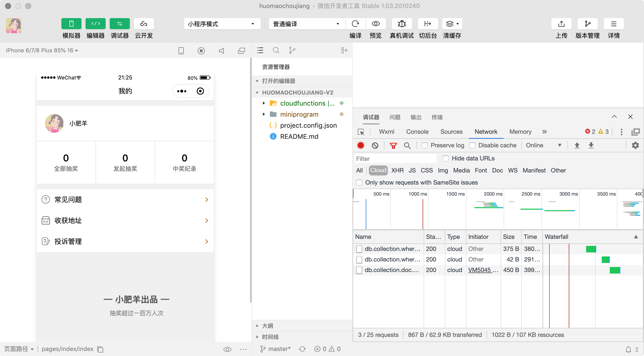Open the Online throttling dropdown
Image resolution: width=644 pixels, height=356 pixels.
543,145
